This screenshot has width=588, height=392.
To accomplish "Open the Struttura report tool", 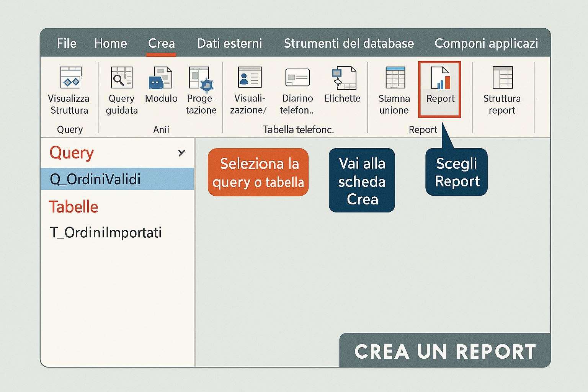I will tap(502, 78).
